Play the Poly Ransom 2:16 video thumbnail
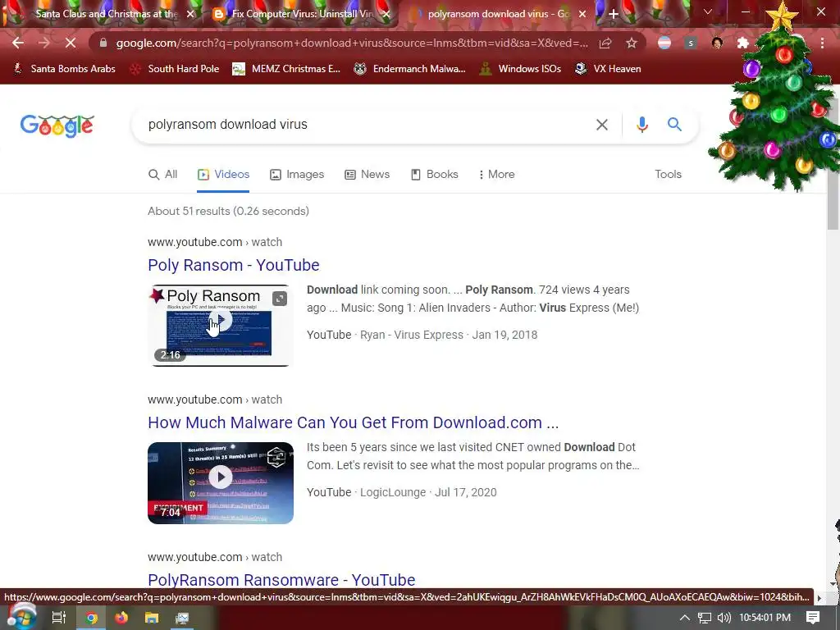840x630 pixels. click(x=220, y=325)
